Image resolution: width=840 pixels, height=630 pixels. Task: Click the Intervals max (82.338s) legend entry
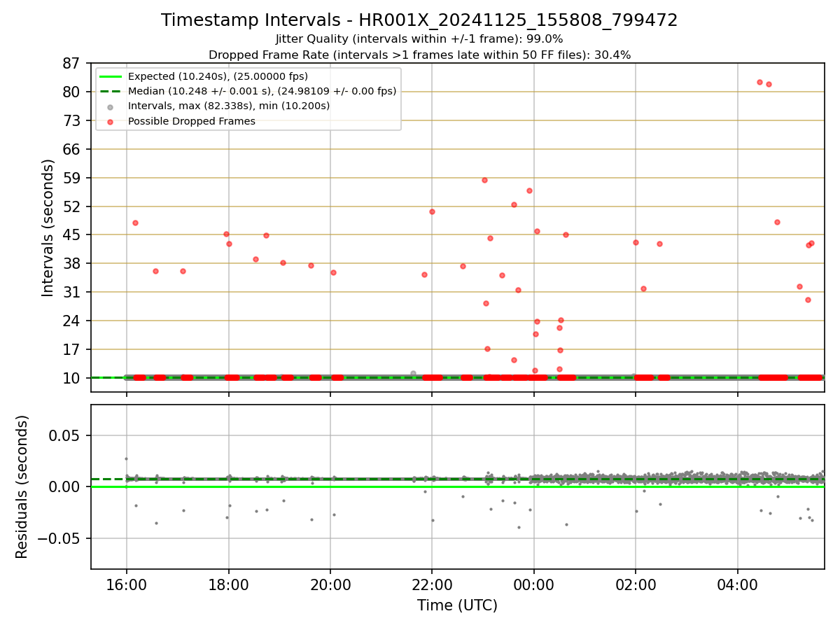tap(229, 106)
